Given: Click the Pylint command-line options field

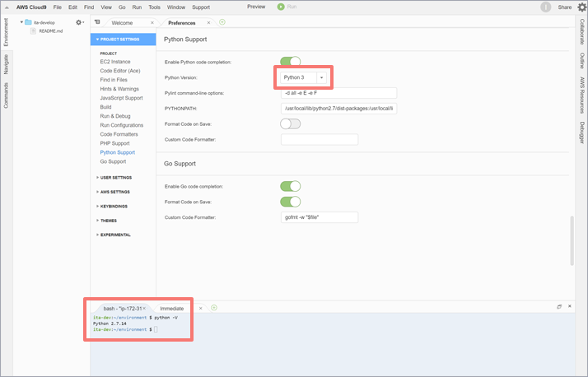Looking at the screenshot, I should 338,93.
